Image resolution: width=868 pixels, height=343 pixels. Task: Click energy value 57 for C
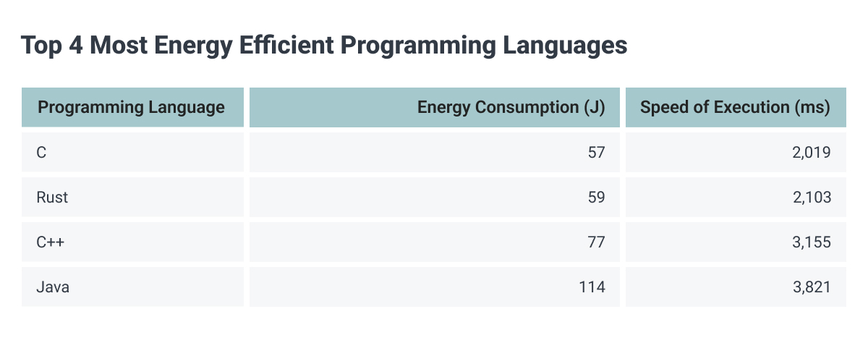tap(435, 152)
